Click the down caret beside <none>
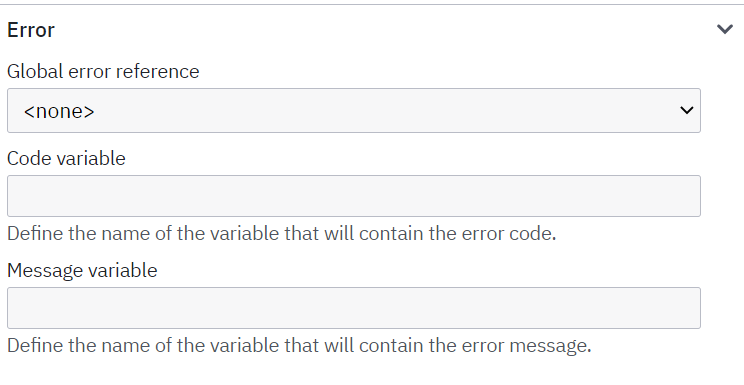Viewport: 744px width, 385px height. (686, 110)
